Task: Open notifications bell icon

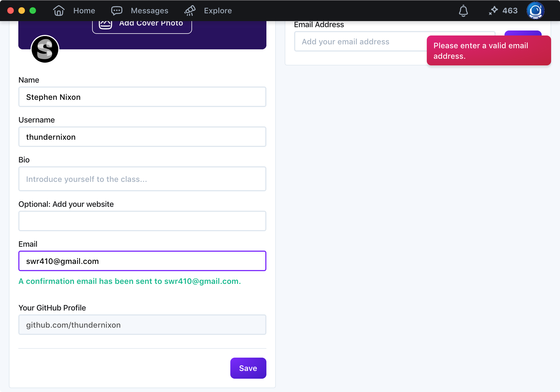Action: (x=463, y=11)
